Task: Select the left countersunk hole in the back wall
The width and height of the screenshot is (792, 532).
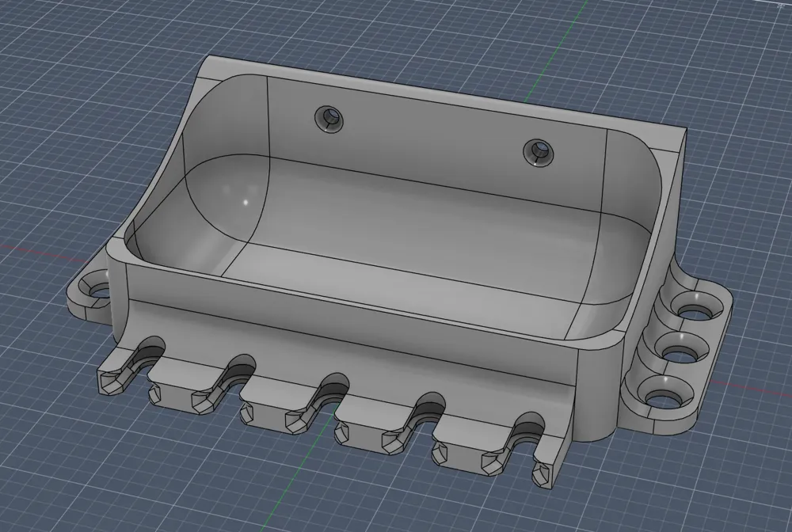Action: 329,119
